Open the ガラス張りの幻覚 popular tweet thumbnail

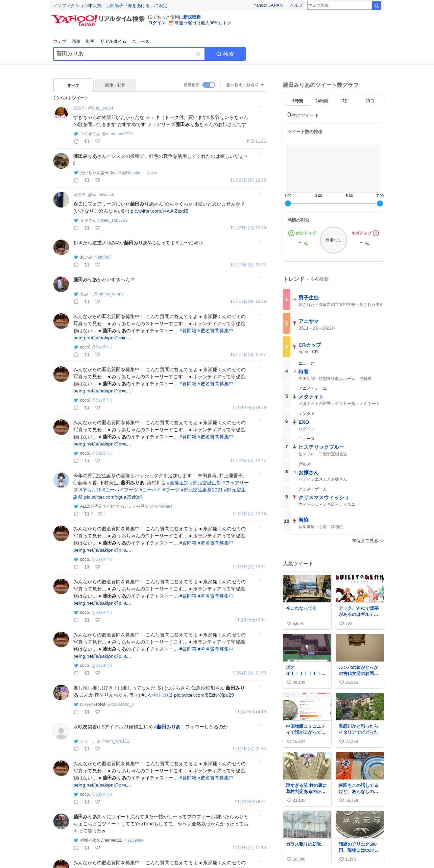307,824
